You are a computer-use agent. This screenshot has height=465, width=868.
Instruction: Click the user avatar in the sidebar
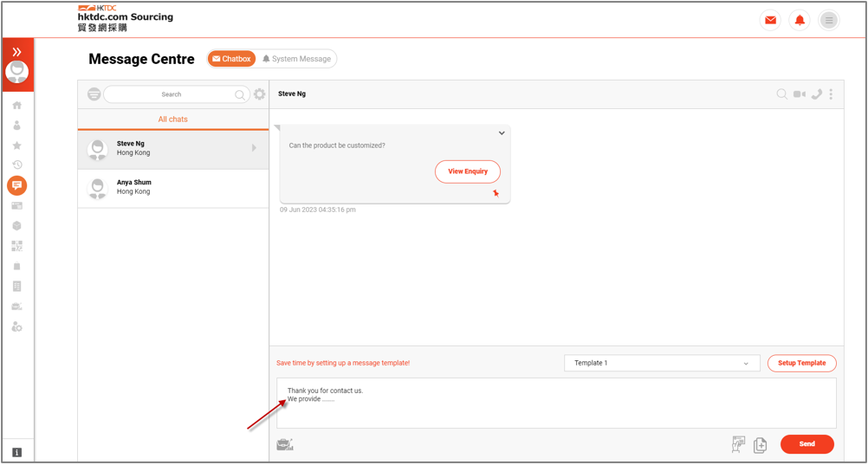click(17, 72)
